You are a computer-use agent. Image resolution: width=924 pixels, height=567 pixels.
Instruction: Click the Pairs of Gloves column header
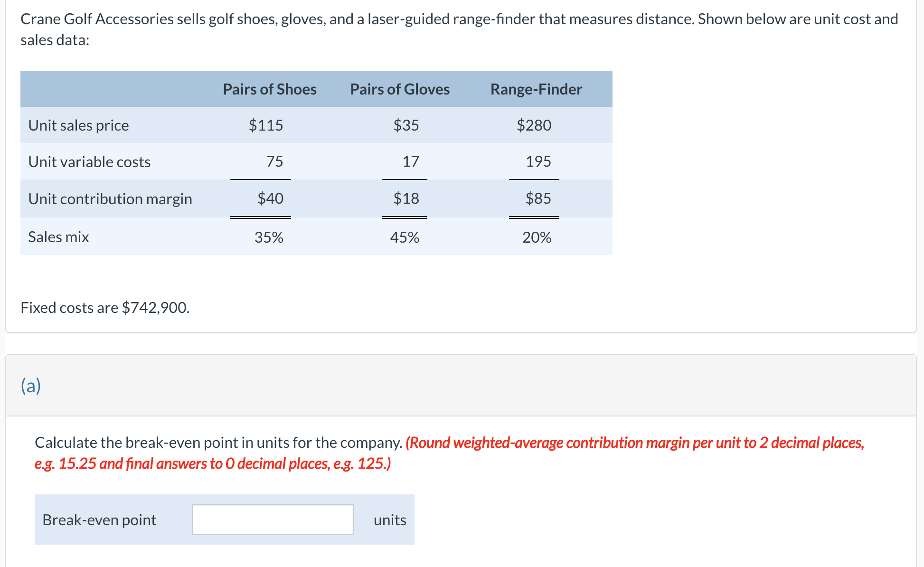(x=400, y=89)
